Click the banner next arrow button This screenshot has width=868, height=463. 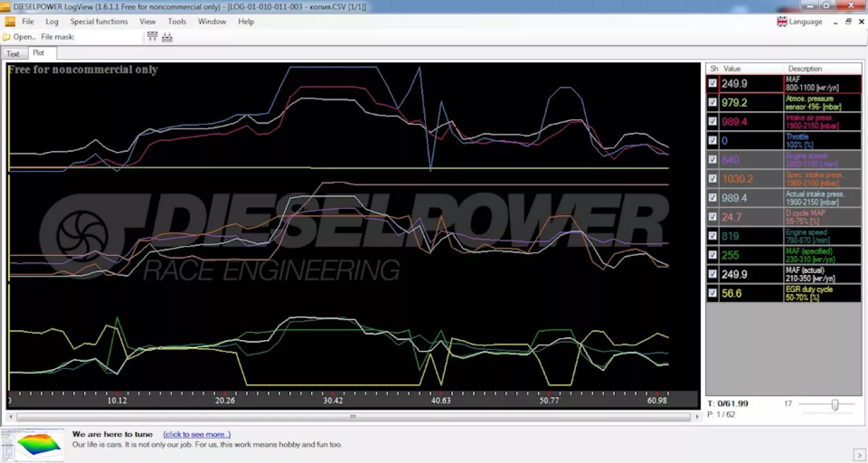coord(859,454)
